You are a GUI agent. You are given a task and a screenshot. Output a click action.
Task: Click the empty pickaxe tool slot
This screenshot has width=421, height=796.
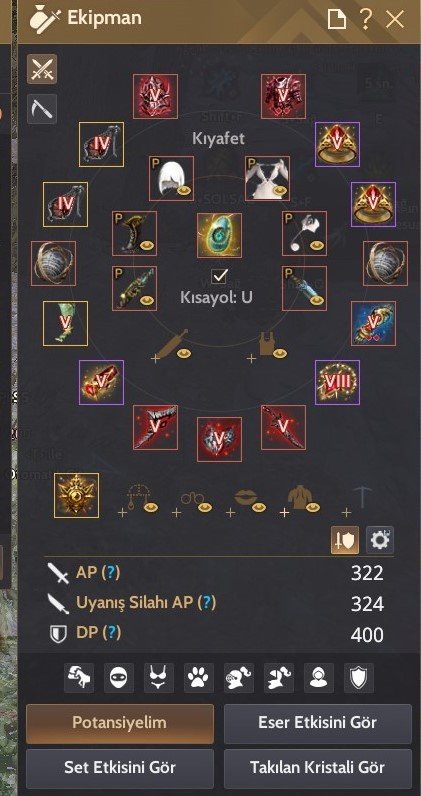[363, 498]
